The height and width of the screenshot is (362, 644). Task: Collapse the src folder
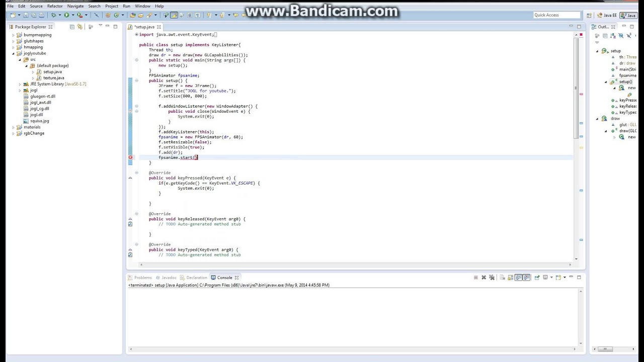click(x=20, y=60)
